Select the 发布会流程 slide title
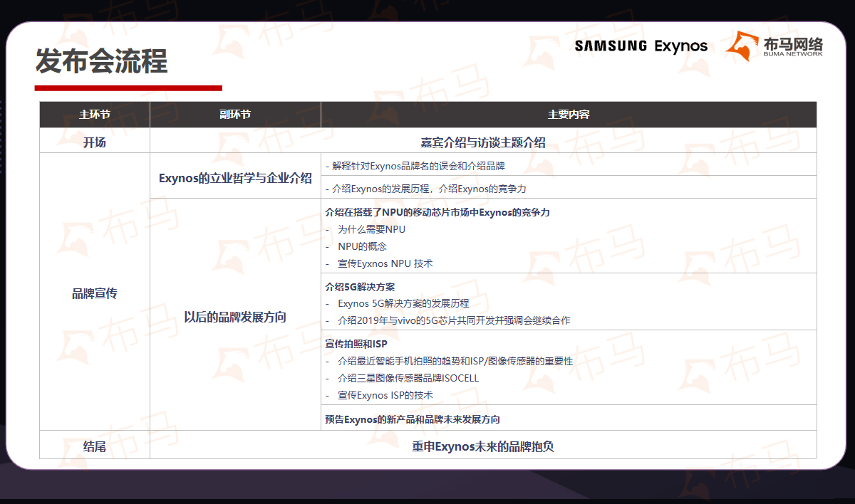This screenshot has width=855, height=504. [x=101, y=62]
